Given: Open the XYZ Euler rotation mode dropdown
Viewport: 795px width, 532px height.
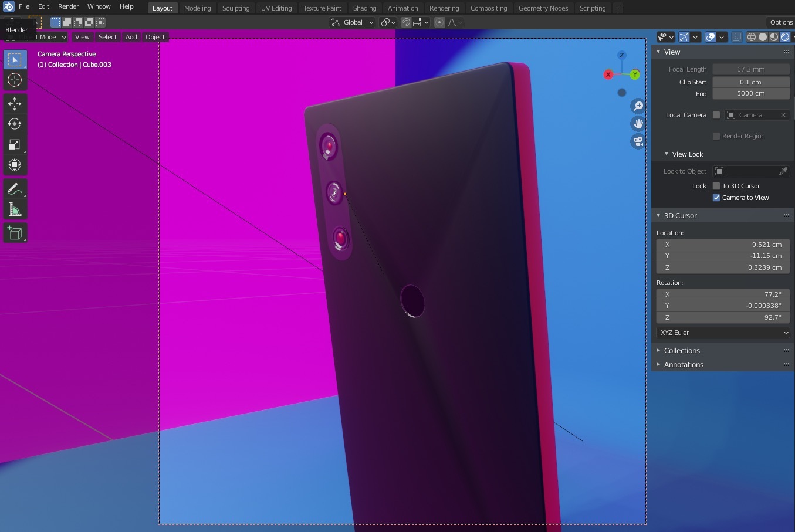Looking at the screenshot, I should point(723,333).
